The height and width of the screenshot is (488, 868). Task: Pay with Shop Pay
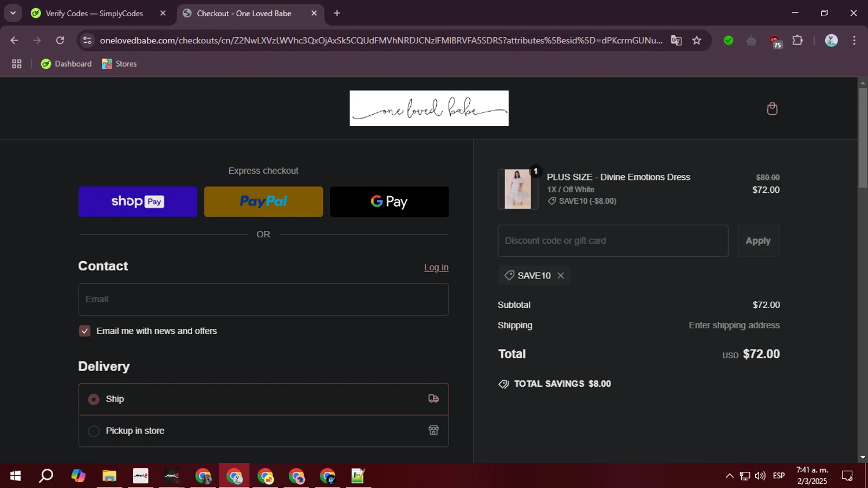pos(138,201)
